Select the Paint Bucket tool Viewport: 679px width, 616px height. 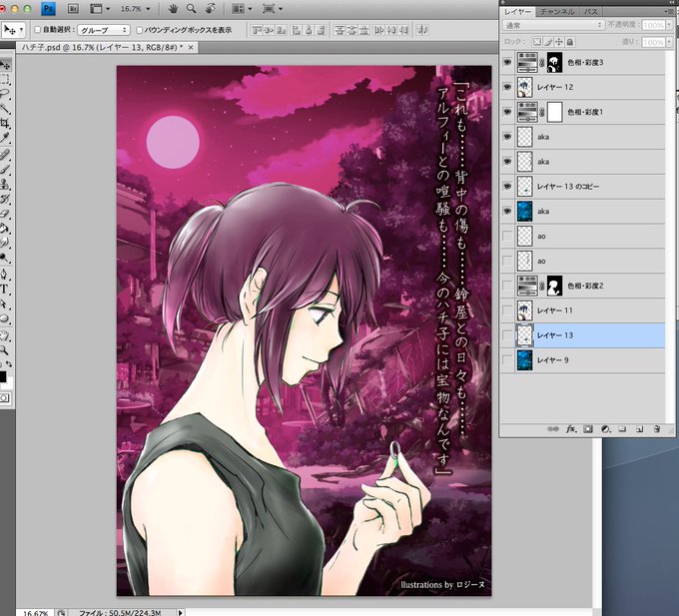[5, 229]
